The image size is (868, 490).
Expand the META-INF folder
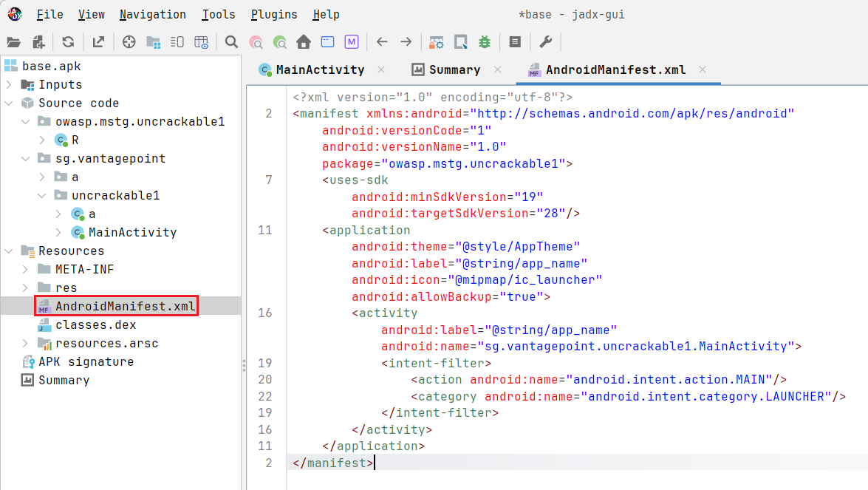pos(25,270)
